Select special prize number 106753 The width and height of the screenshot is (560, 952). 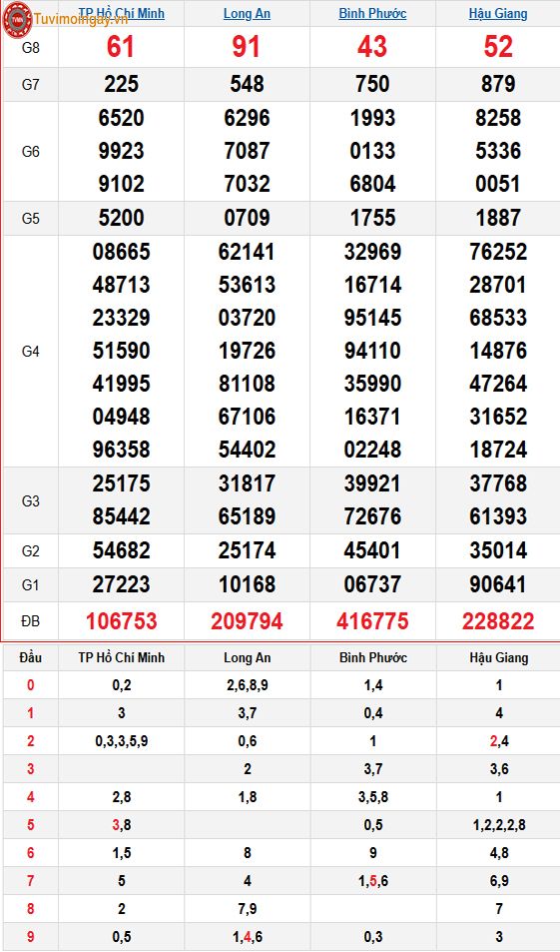(x=122, y=621)
